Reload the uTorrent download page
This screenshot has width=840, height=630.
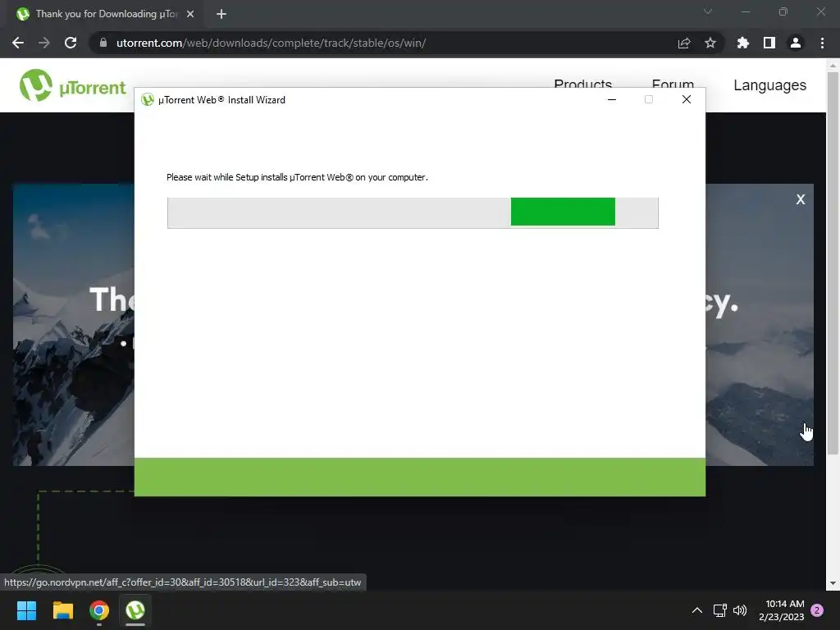click(x=71, y=43)
